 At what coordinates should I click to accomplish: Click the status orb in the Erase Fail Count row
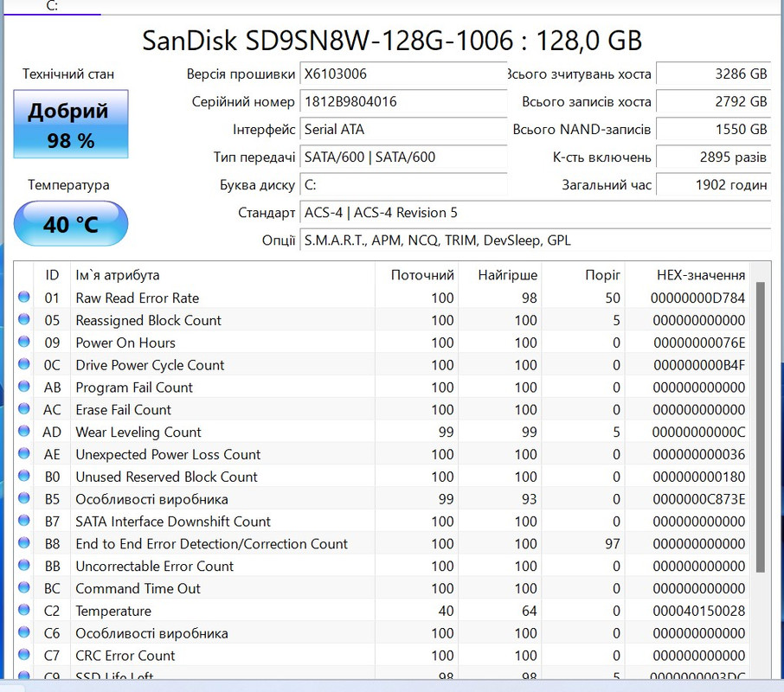click(23, 408)
